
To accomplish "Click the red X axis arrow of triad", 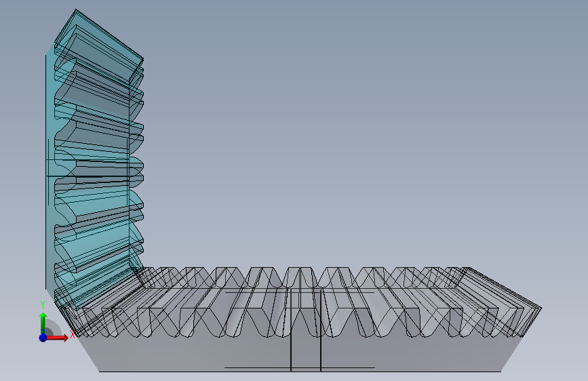I will (58, 338).
